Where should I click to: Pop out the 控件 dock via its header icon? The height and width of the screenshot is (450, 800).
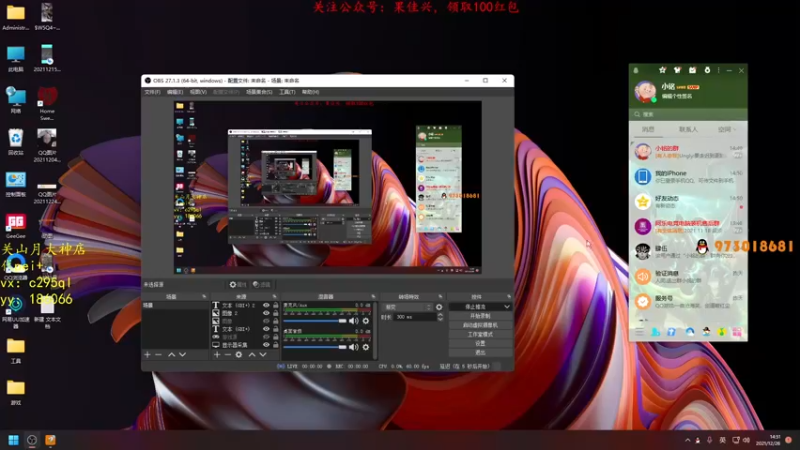pyautogui.click(x=509, y=296)
